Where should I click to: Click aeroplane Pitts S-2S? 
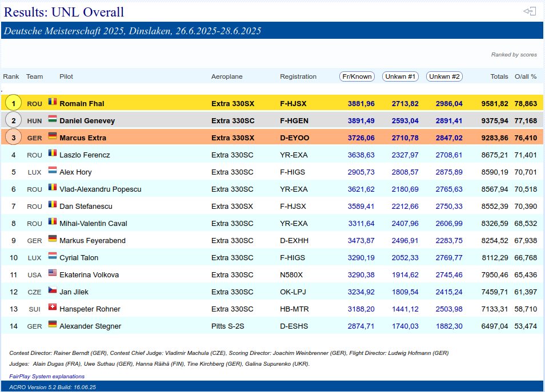pos(228,326)
